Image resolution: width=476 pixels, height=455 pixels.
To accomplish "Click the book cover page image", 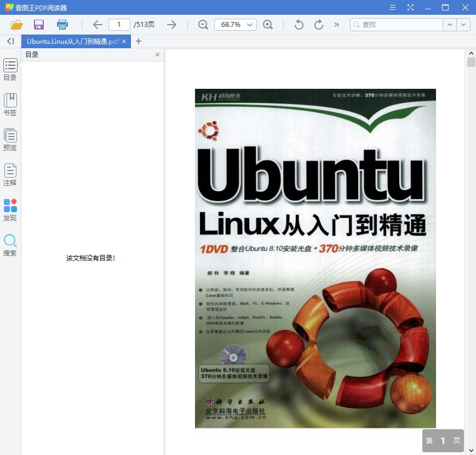I will click(x=315, y=258).
